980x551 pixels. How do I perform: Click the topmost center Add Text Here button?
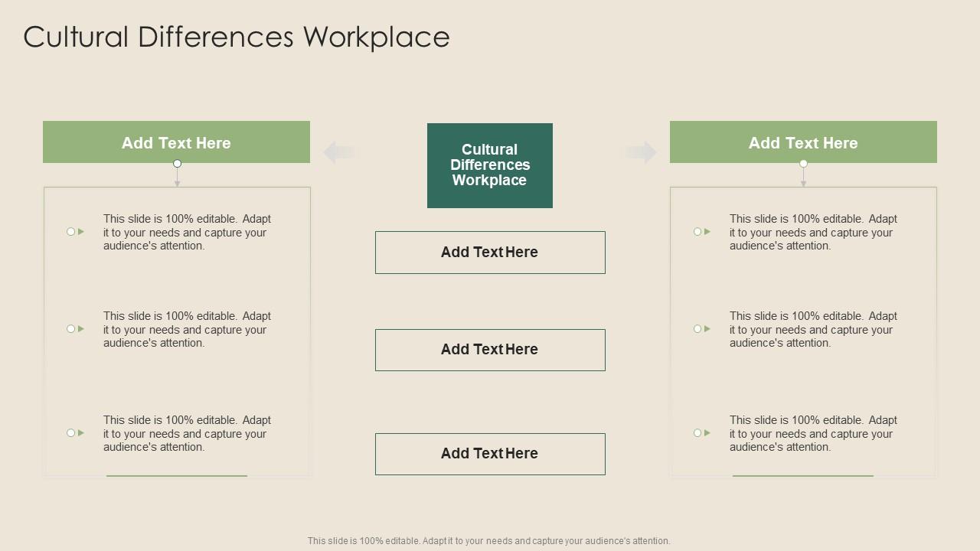coord(490,252)
